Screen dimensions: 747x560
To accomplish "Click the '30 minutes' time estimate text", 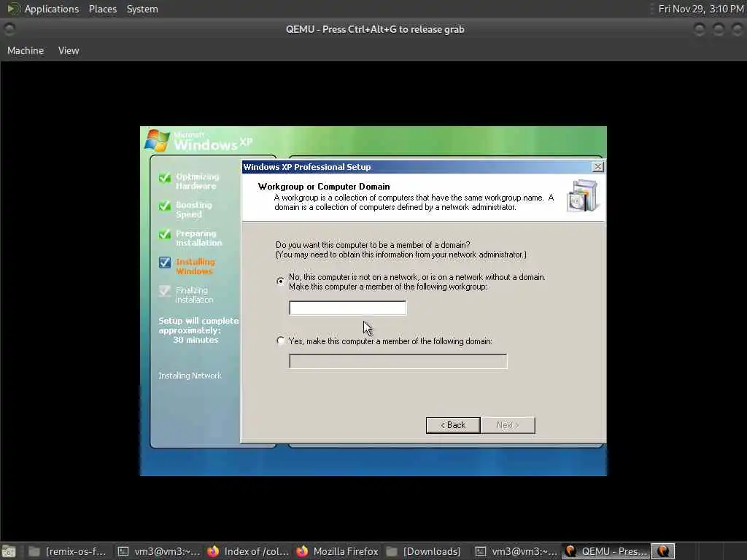I will [x=196, y=340].
